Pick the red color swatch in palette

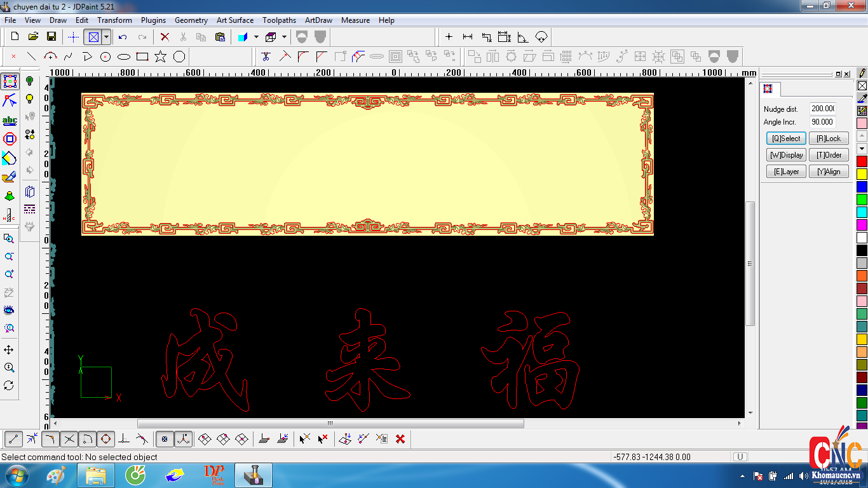[x=862, y=161]
